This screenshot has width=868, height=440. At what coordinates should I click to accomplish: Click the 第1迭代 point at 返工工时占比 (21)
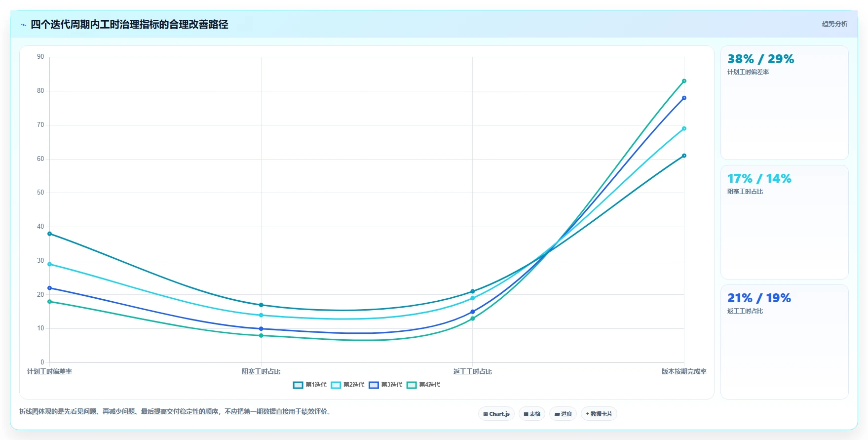472,291
